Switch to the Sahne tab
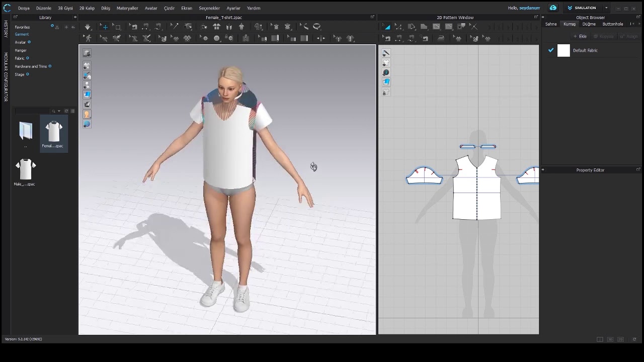 point(551,24)
